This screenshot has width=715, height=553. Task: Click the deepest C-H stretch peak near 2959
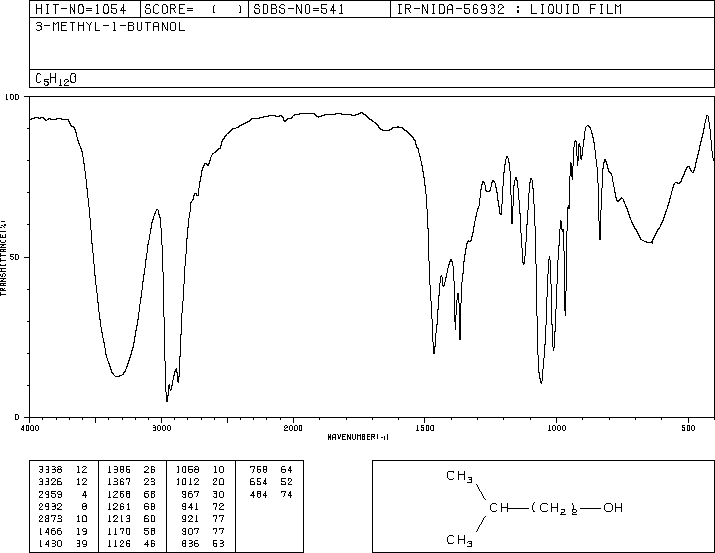[x=166, y=400]
